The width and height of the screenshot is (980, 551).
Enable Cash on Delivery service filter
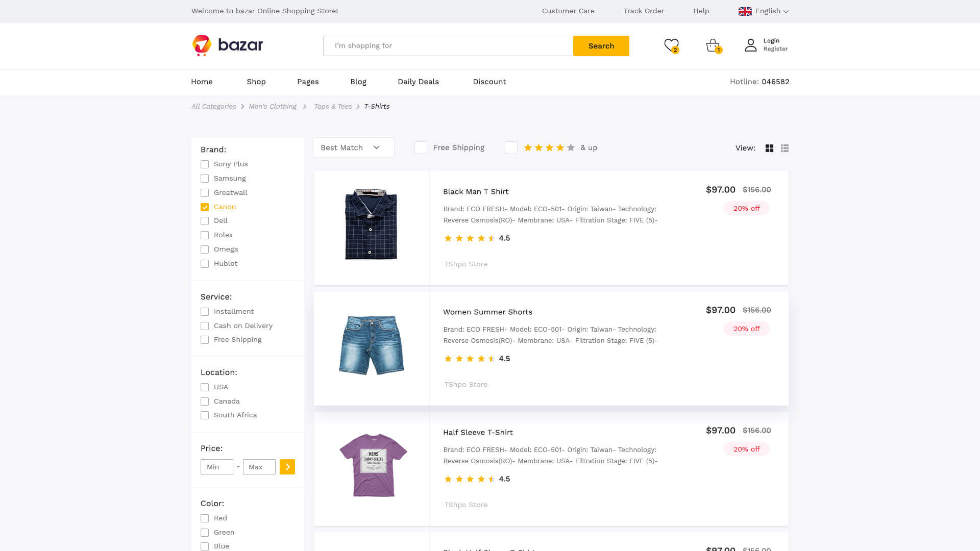pos(205,326)
